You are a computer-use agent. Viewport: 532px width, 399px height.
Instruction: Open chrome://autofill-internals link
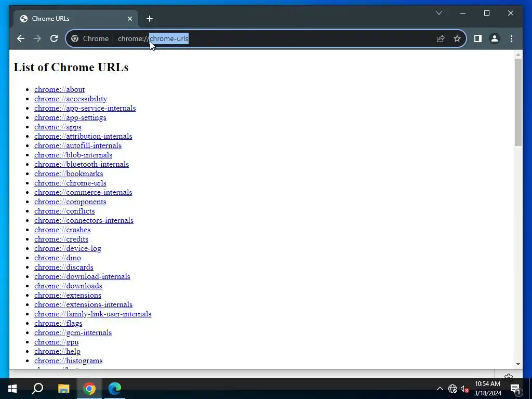[x=78, y=145]
